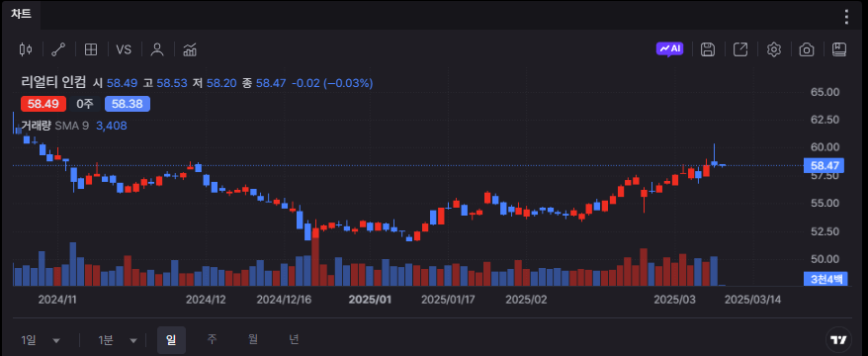Open the 1분 interval dropdown

coord(118,340)
